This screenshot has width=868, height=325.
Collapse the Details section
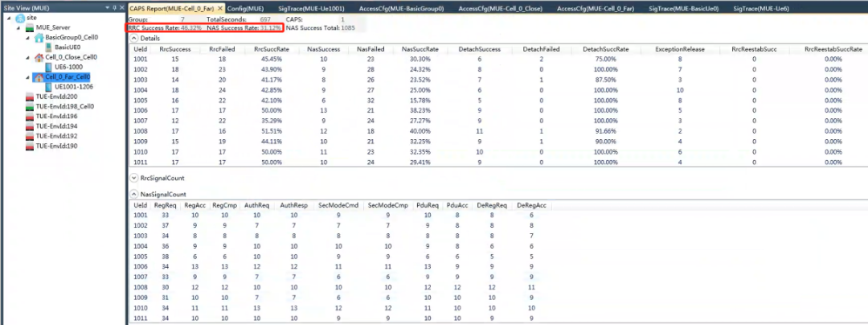(134, 38)
